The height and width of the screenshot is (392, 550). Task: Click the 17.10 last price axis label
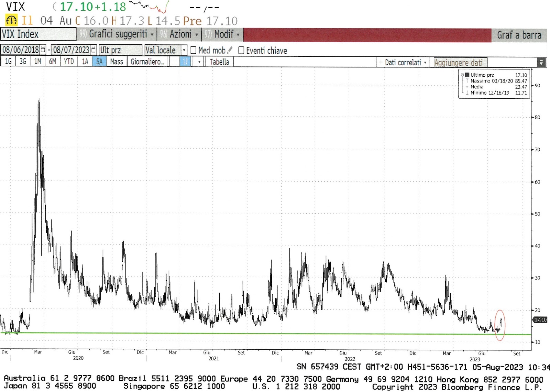tap(540, 320)
